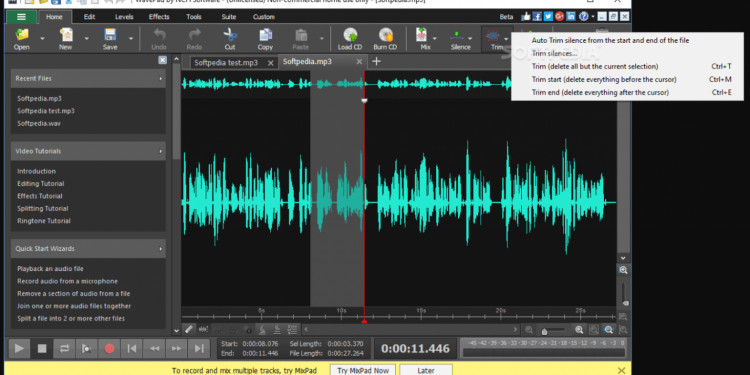The image size is (750, 375).
Task: Collapse the Recent Files panel header
Action: tap(88, 78)
